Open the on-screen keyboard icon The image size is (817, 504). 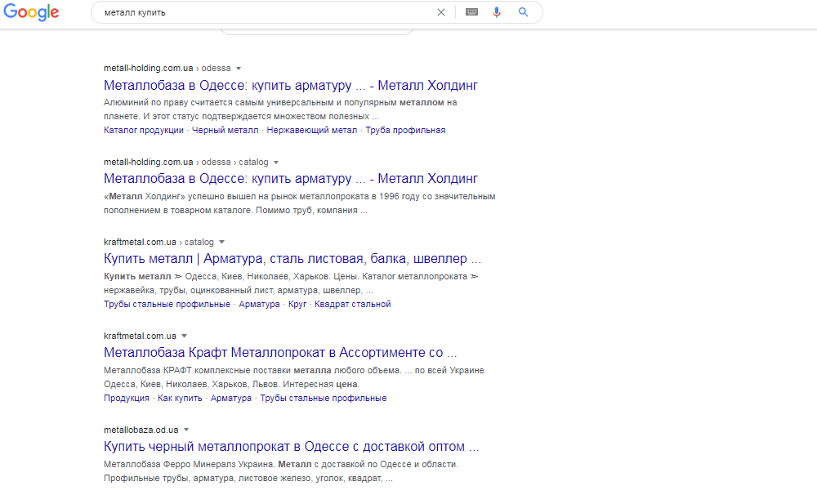point(471,12)
